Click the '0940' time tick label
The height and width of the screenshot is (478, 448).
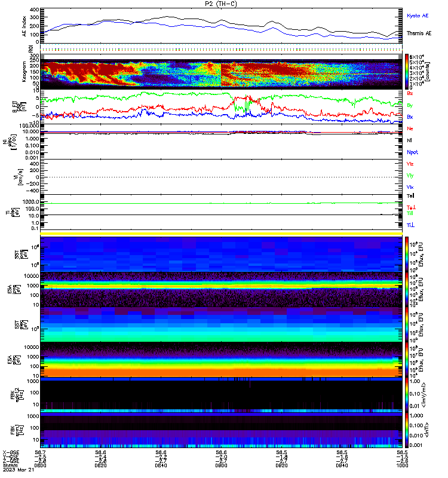pyautogui.click(x=342, y=465)
